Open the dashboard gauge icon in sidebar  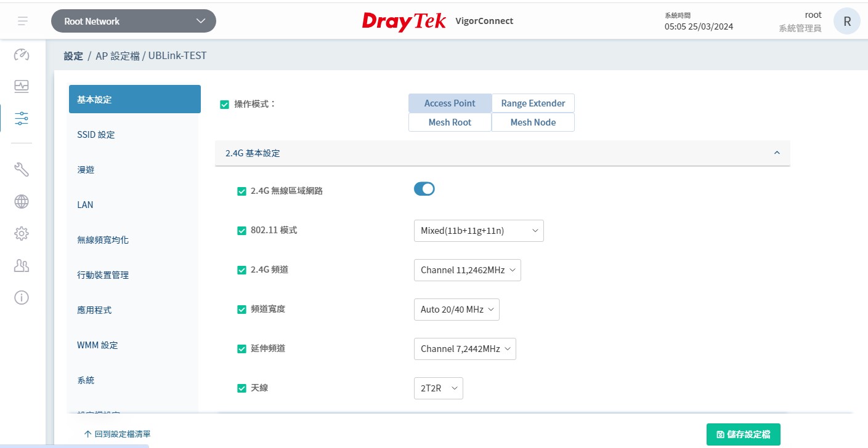click(22, 54)
